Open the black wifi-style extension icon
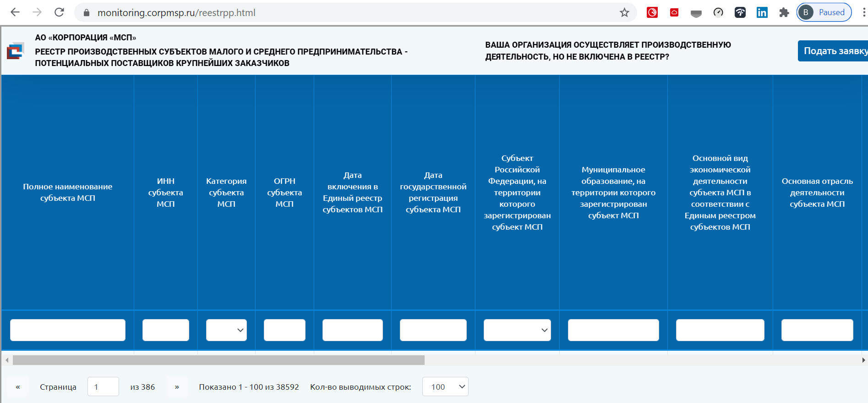 click(740, 12)
